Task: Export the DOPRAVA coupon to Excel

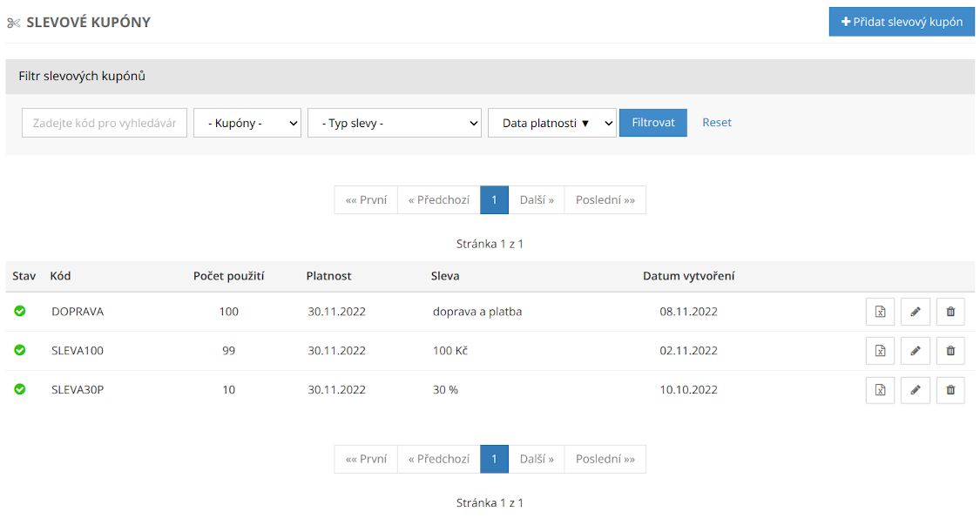Action: click(x=880, y=312)
